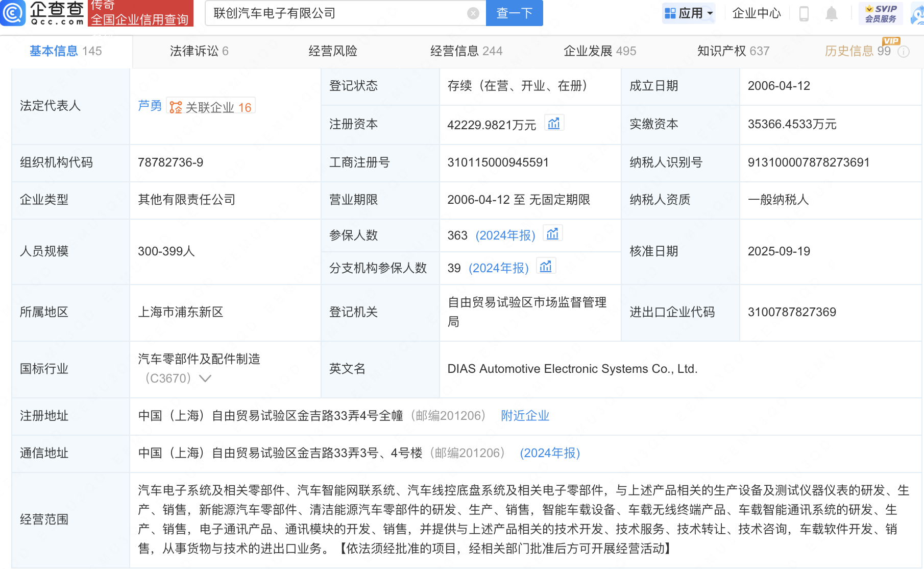The image size is (924, 569).
Task: Clear the search box with the X icon
Action: click(x=473, y=13)
